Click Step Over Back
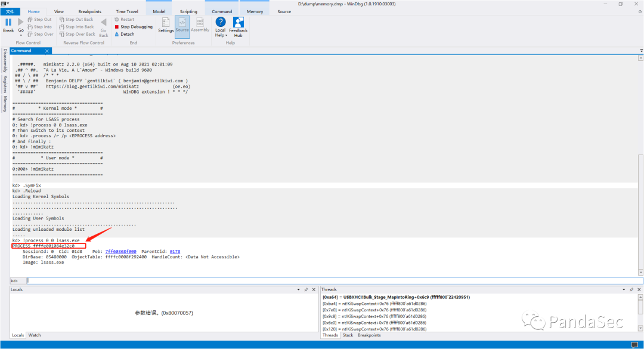Screen dimensions: 644x349 tap(77, 34)
